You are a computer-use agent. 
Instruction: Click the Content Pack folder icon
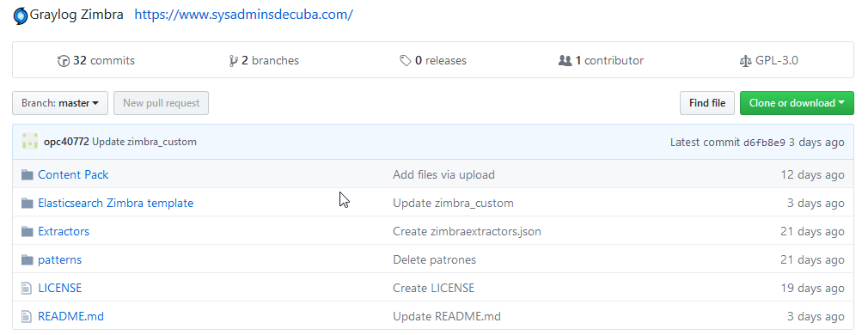coord(28,175)
